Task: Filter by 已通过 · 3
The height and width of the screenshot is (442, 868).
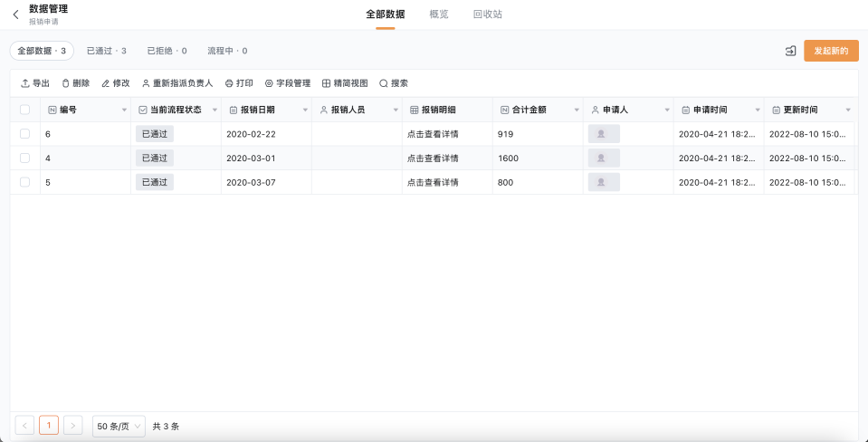Action: (106, 51)
